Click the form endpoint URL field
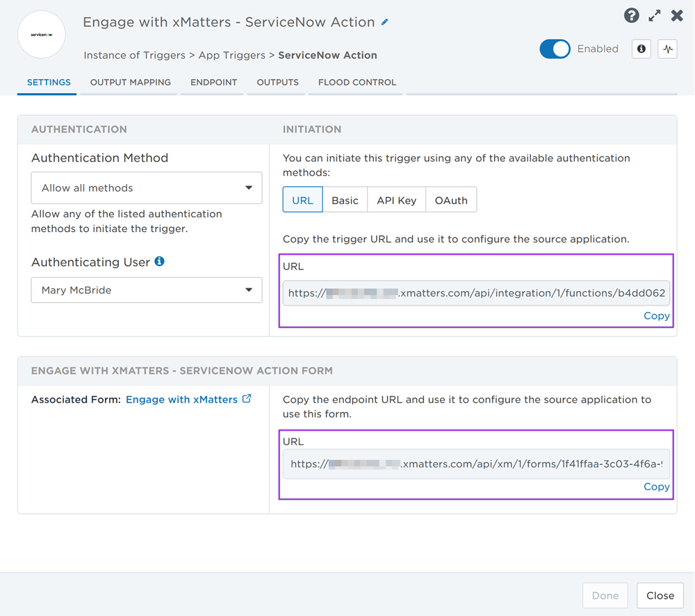 pos(477,464)
